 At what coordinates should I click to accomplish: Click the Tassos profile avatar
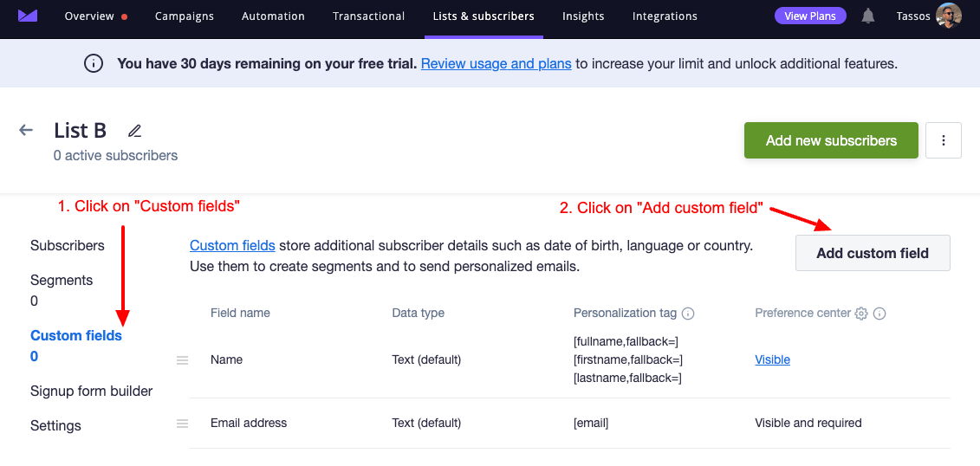coord(948,16)
